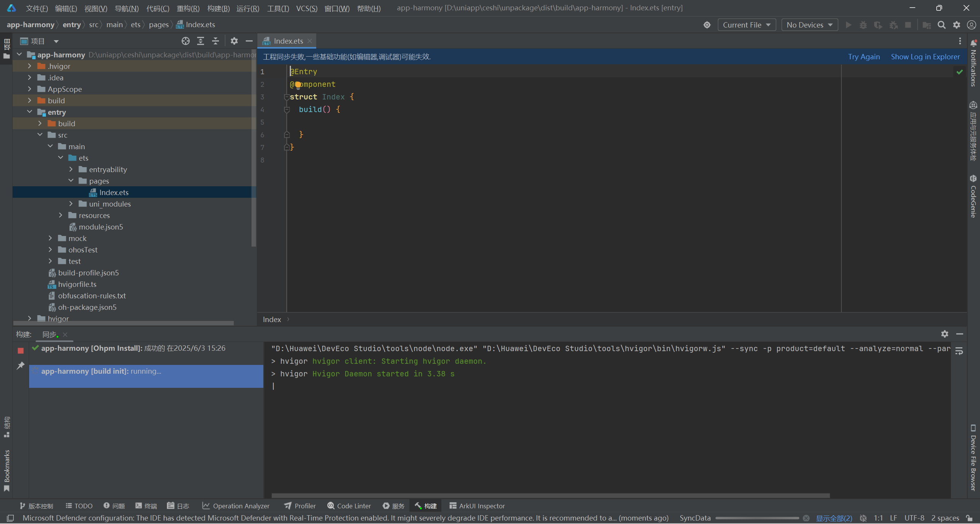Click the sync target icon next to Current File
The width and height of the screenshot is (980, 524).
click(707, 25)
